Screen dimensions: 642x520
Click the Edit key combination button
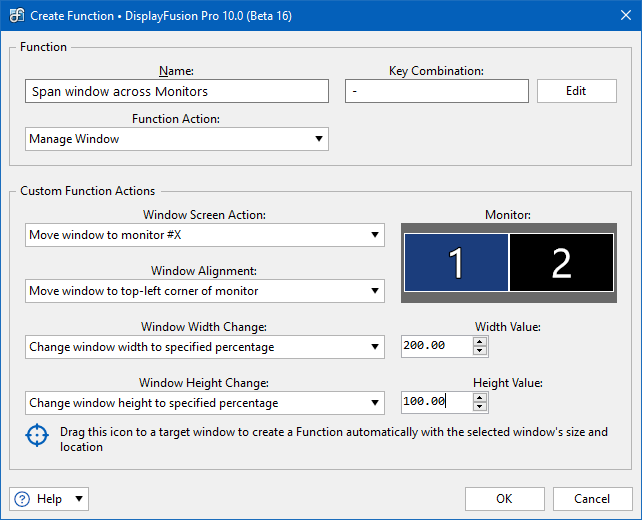(576, 91)
